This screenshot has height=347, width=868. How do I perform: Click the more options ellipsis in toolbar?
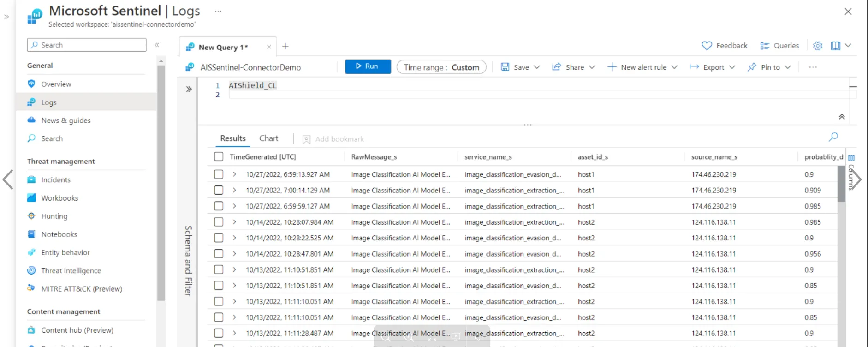(x=813, y=67)
